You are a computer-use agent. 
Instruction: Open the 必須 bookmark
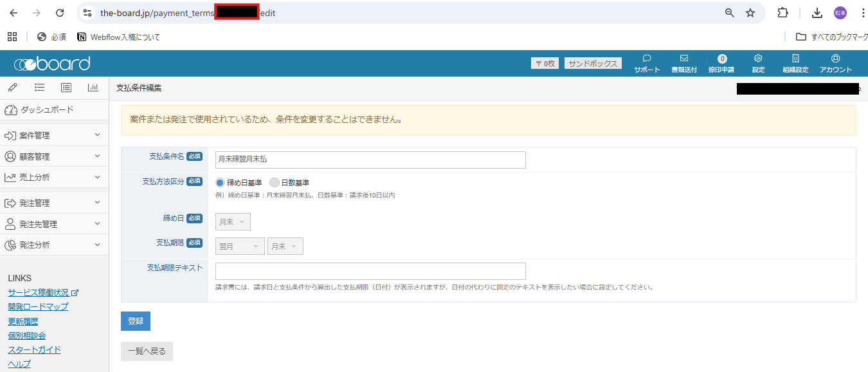[x=51, y=37]
